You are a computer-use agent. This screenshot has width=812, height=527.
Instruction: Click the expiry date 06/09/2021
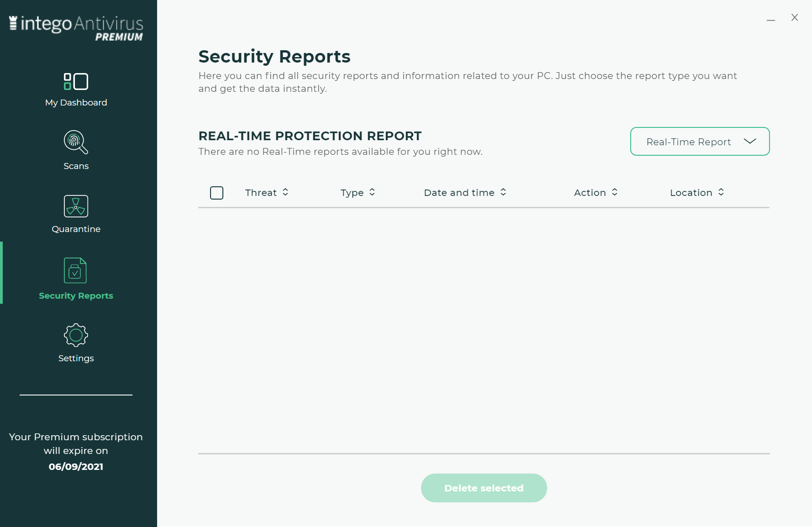click(x=76, y=467)
